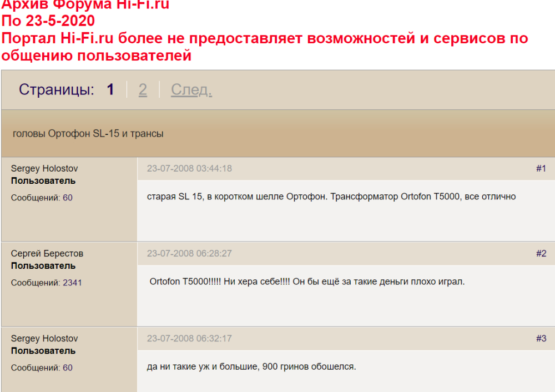Image resolution: width=555 pixels, height=392 pixels.
Task: Click third post text mentioning 900 гринов
Action: coord(251,366)
